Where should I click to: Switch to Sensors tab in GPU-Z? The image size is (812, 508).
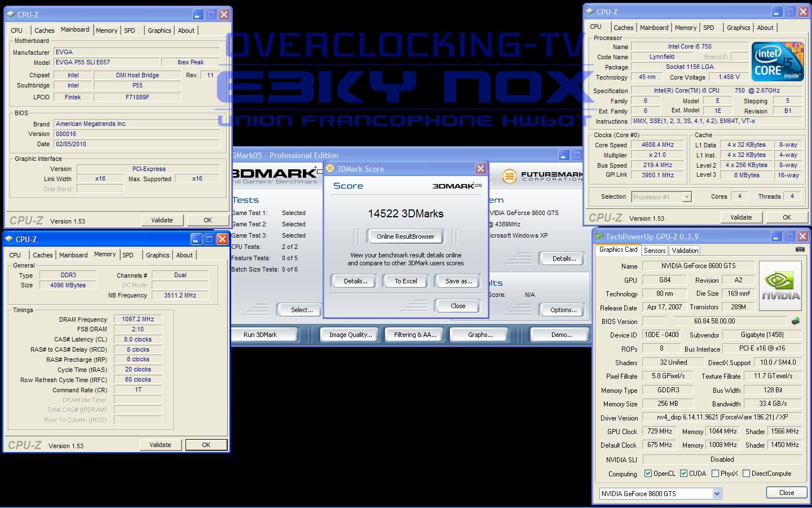[655, 250]
